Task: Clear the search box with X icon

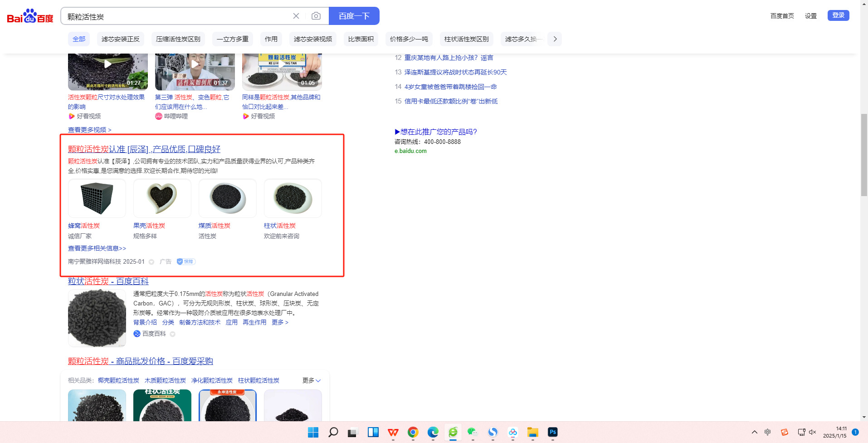Action: tap(296, 16)
